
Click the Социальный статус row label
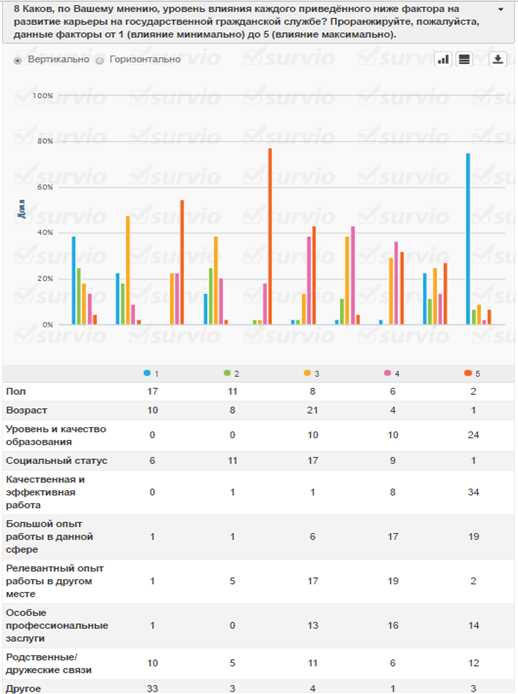[x=56, y=461]
